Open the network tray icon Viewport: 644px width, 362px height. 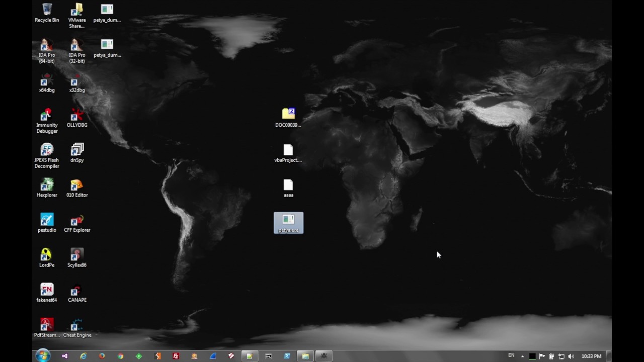(x=561, y=356)
